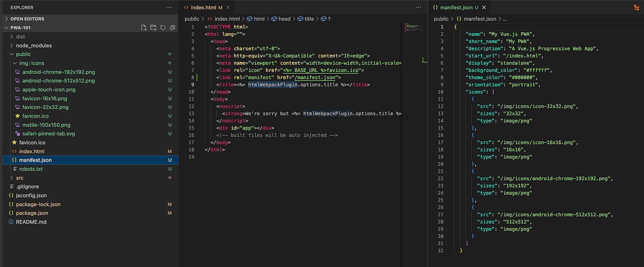Image resolution: width=644 pixels, height=267 pixels.
Task: Close the manifest.json editor tab
Action: click(x=484, y=7)
